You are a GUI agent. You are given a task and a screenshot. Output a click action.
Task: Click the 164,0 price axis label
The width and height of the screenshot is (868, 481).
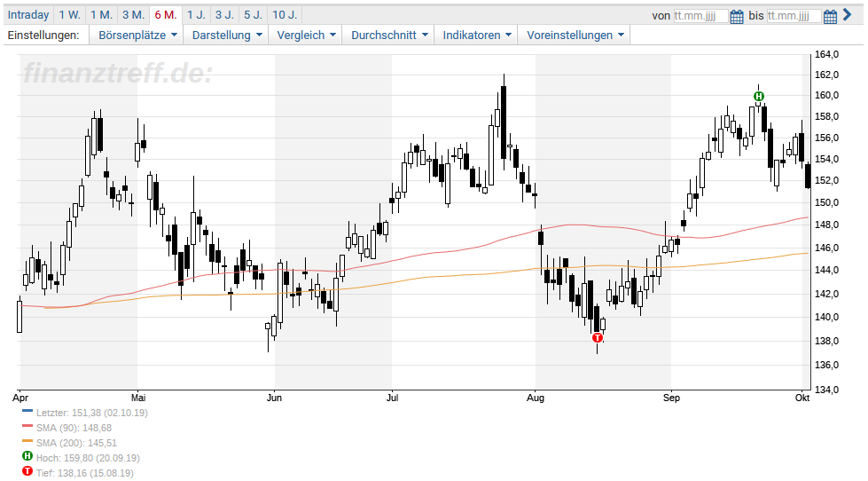(x=826, y=54)
